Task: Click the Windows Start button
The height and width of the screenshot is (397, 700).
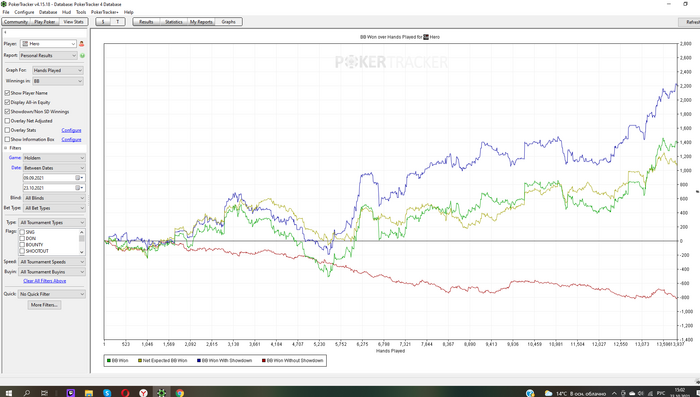Action: [x=8, y=393]
